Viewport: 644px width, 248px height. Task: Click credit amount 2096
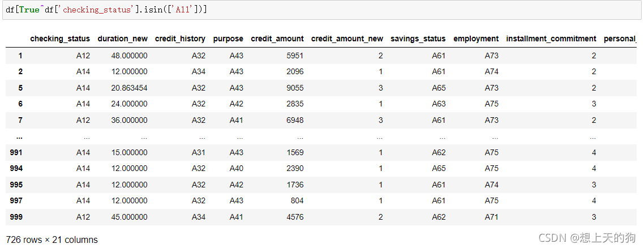pyautogui.click(x=295, y=71)
